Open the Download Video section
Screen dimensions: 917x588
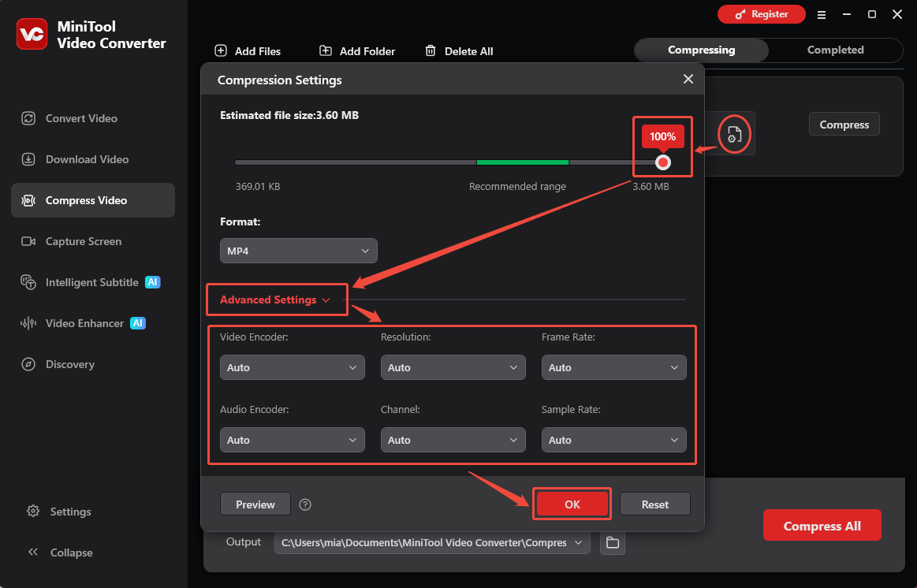93,159
